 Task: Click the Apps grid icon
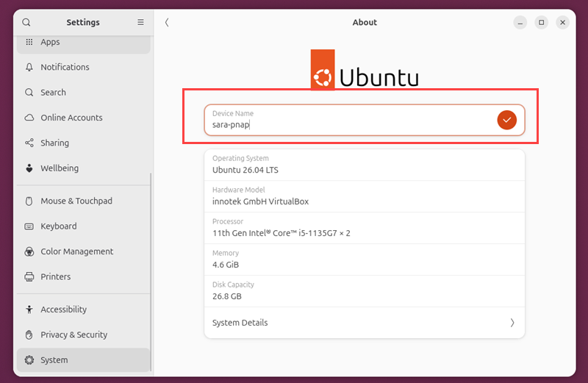pyautogui.click(x=29, y=42)
